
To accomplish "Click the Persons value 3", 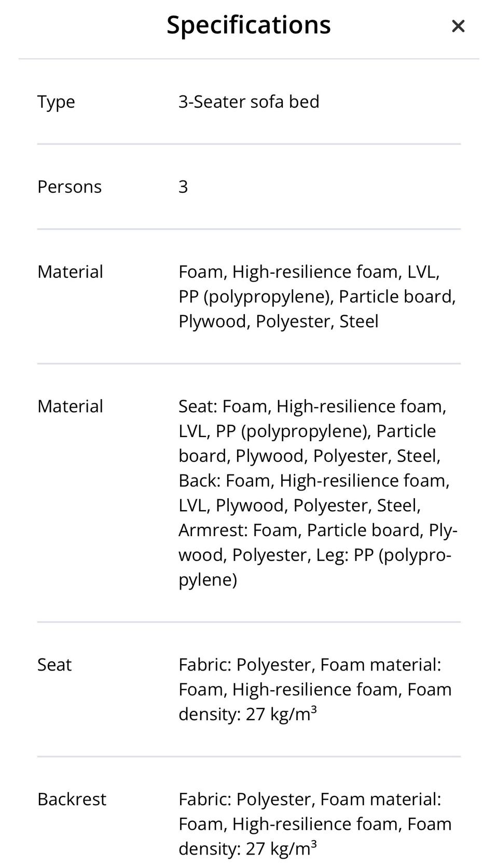I will tap(183, 187).
